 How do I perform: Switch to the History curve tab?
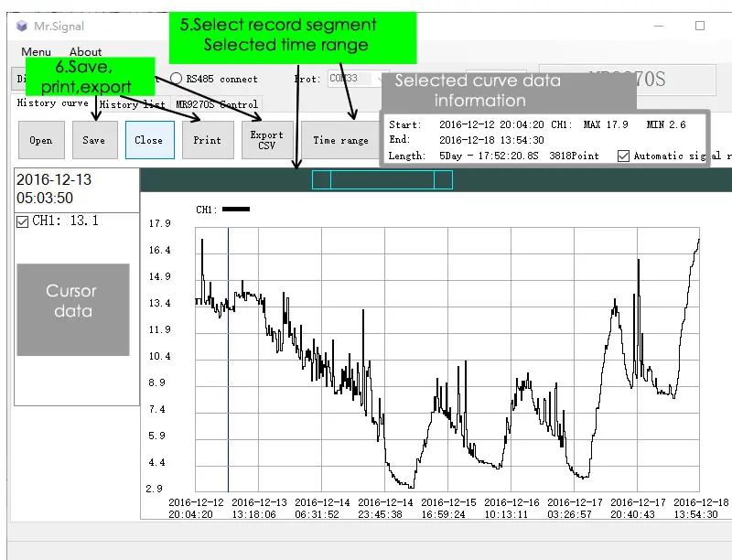pos(53,102)
